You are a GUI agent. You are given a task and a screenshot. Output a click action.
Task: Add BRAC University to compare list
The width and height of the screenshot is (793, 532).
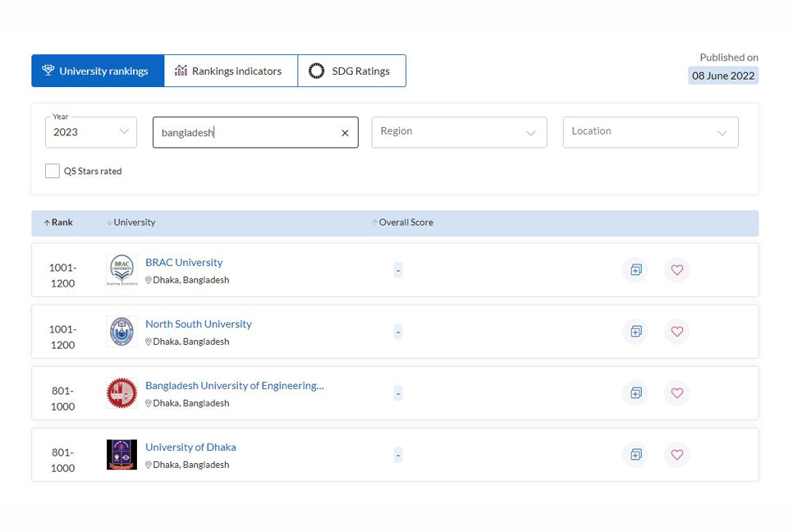635,270
